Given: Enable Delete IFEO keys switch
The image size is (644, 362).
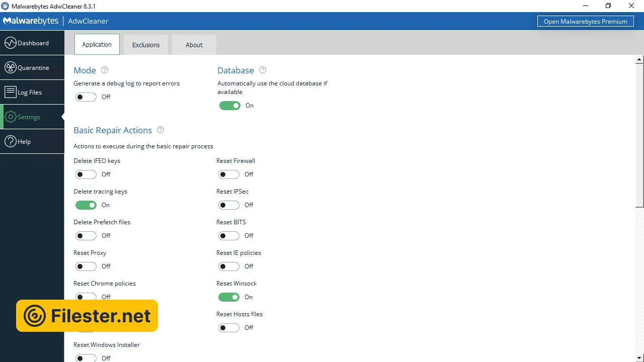Looking at the screenshot, I should click(86, 174).
